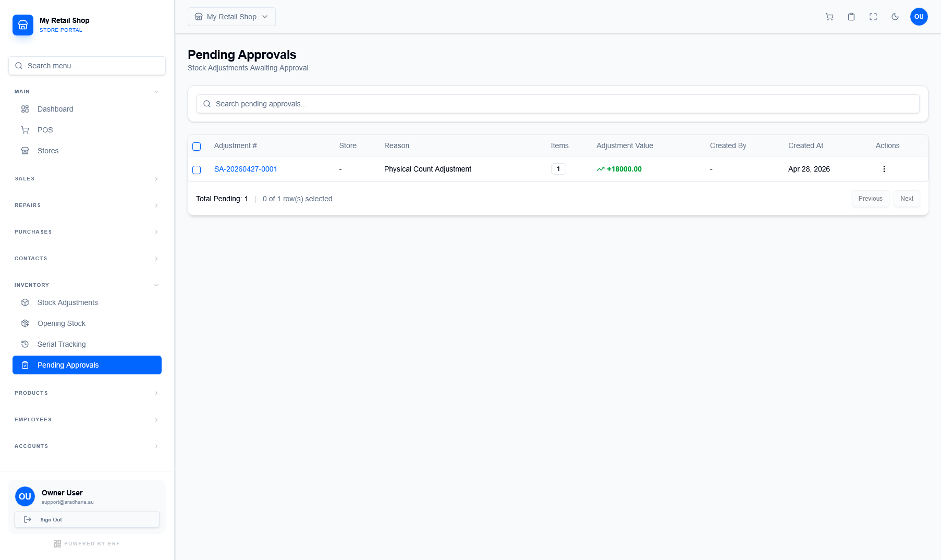Click the Physical Count Adjustment reason cell
Image resolution: width=941 pixels, height=560 pixels.
[x=427, y=169]
